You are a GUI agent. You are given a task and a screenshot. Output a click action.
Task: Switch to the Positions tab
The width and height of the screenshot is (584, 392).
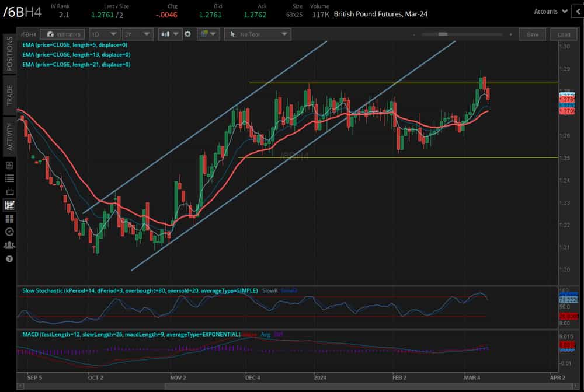pyautogui.click(x=9, y=54)
